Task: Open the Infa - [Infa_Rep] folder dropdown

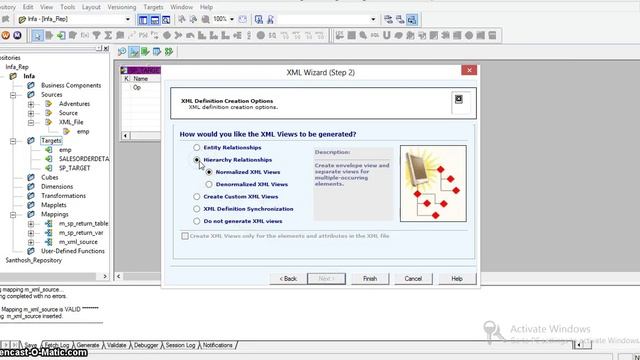Action: click(127, 19)
